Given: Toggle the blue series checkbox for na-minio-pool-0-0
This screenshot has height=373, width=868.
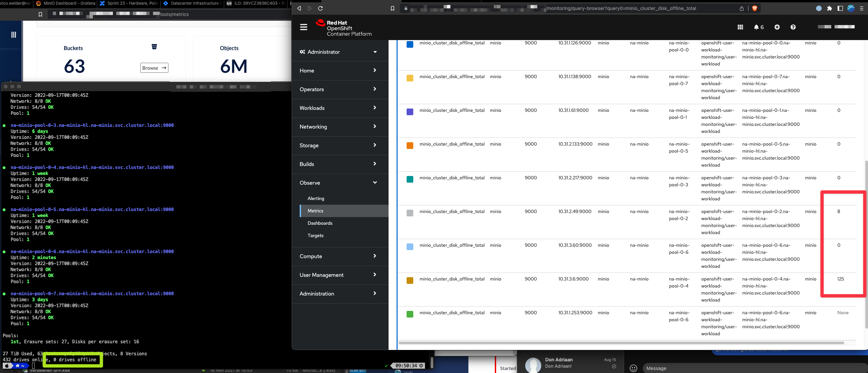Looking at the screenshot, I should coord(410,44).
